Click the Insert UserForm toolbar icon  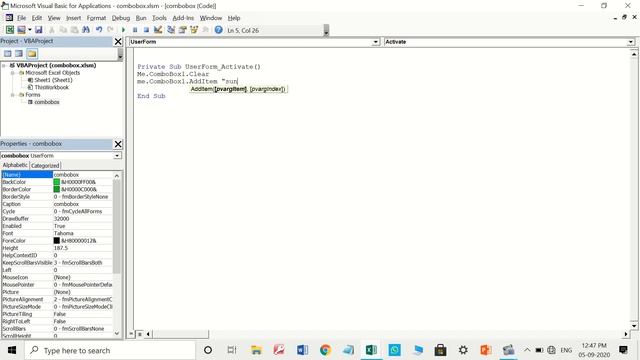click(21, 30)
